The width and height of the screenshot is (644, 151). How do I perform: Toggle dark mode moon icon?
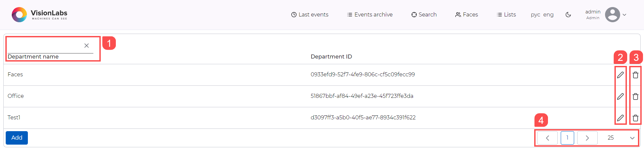tap(568, 15)
